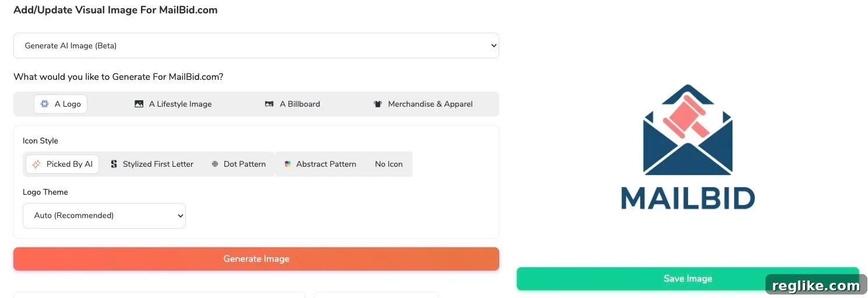868x298 pixels.
Task: Click the chevron arrow of image source select
Action: (x=493, y=45)
